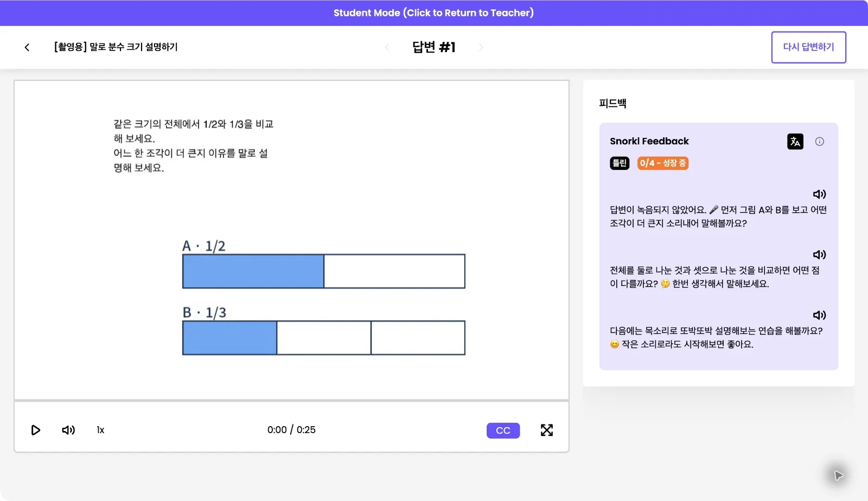Go to previous response arrow beside 답변 #1
Viewport: 868px width, 501px height.
point(387,47)
